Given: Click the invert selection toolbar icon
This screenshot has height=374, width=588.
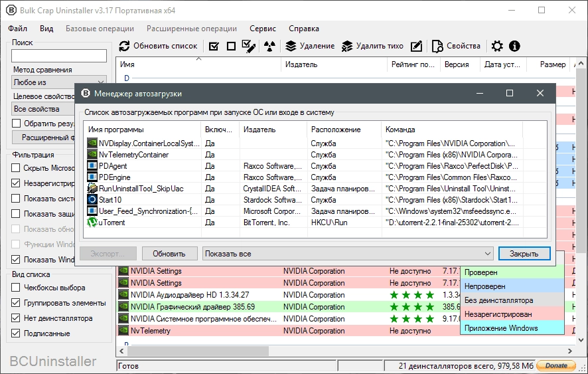Looking at the screenshot, I should (249, 47).
